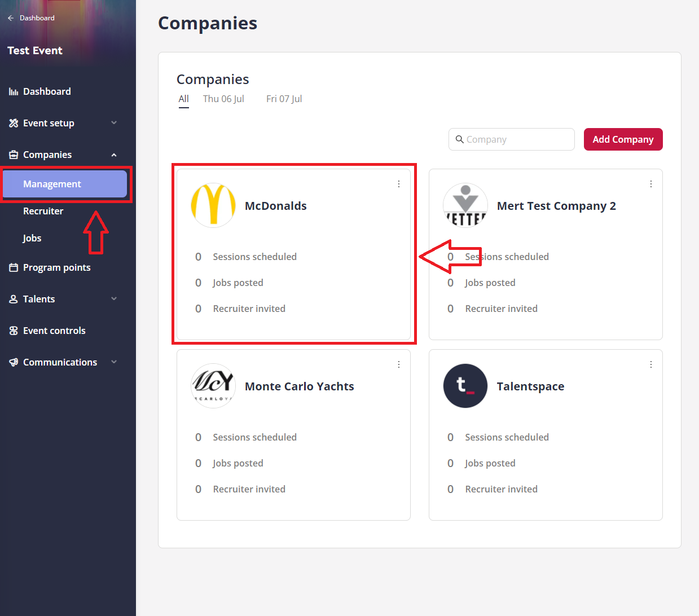Click the Event setup tools icon

(x=14, y=123)
